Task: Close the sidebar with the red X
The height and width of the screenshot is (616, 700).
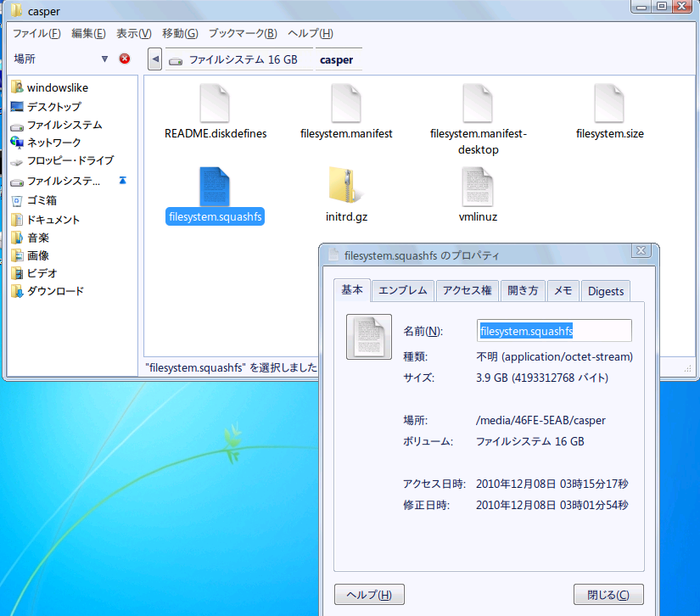Action: tap(125, 59)
